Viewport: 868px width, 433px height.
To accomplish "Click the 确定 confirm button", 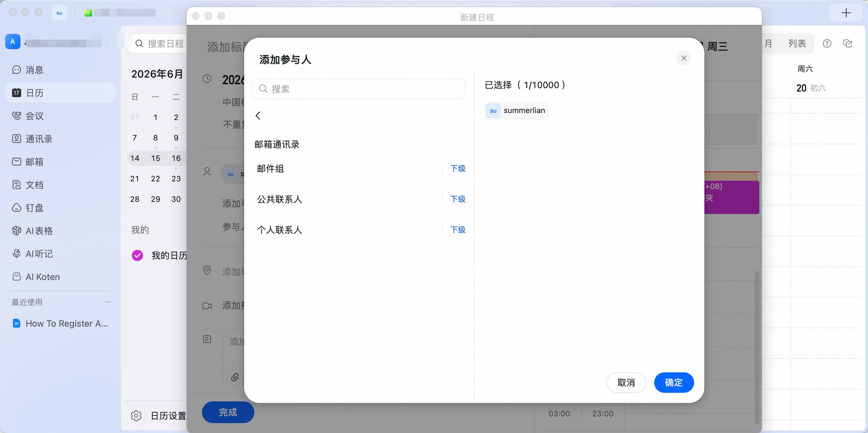I will click(674, 382).
